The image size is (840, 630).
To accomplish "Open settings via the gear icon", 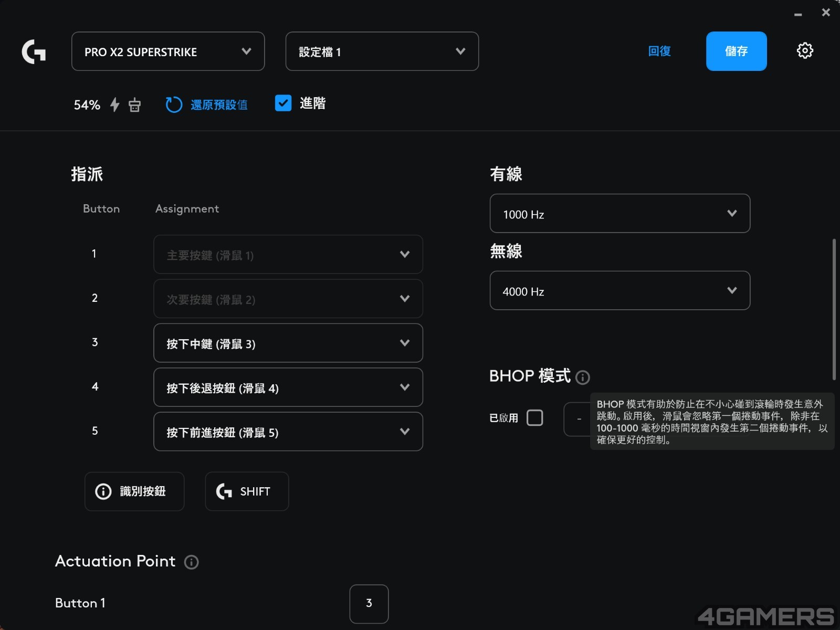I will point(805,51).
